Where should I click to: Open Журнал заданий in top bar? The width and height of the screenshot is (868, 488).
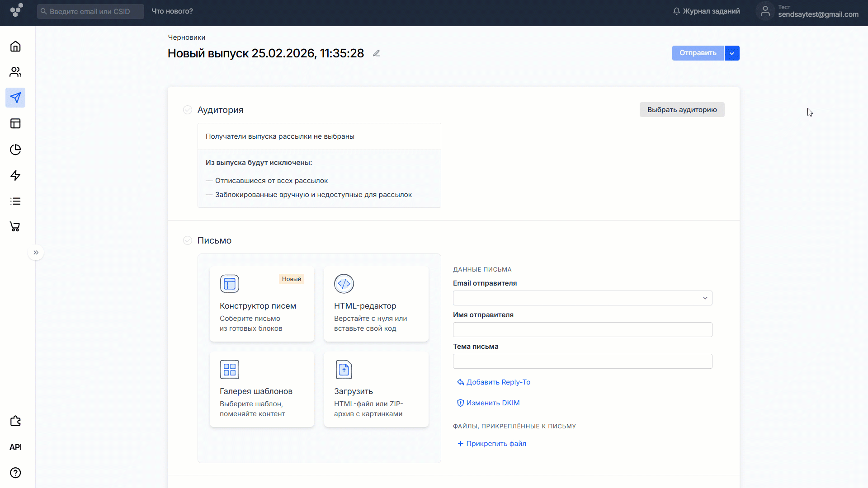(707, 11)
